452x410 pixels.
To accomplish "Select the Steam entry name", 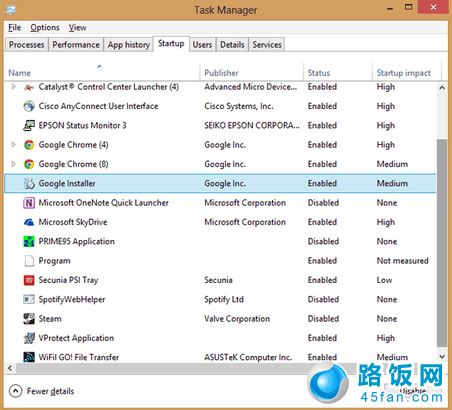I will (x=50, y=319).
